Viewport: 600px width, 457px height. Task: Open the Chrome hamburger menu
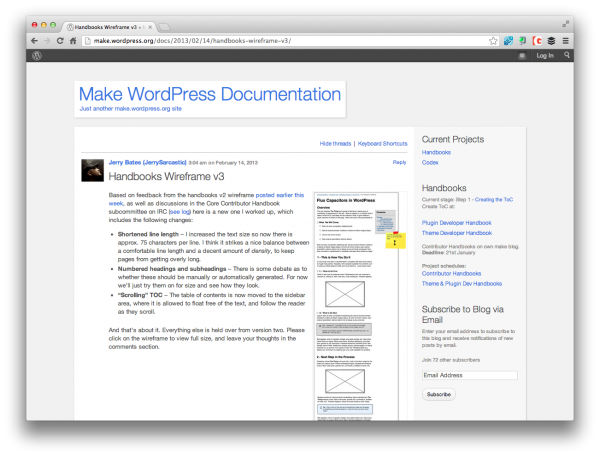565,41
